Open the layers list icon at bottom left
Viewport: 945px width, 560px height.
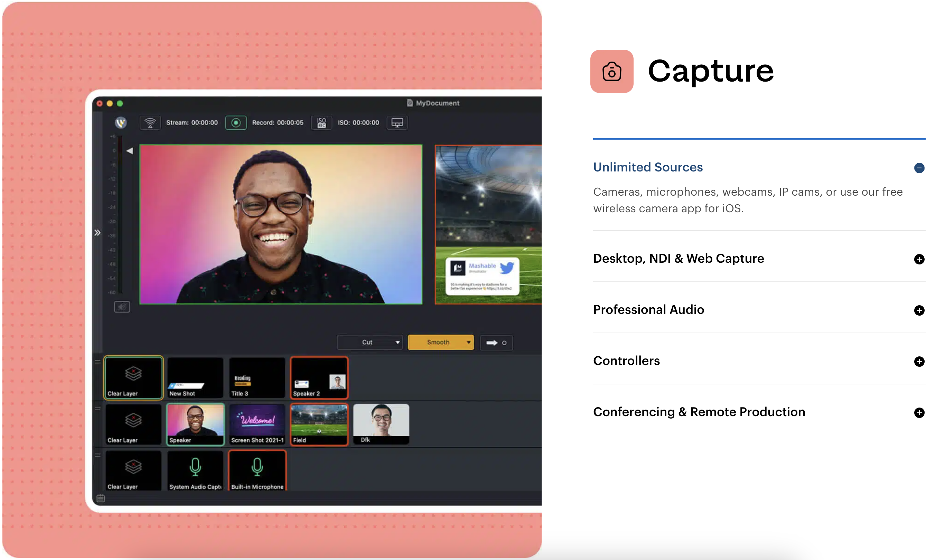point(100,498)
